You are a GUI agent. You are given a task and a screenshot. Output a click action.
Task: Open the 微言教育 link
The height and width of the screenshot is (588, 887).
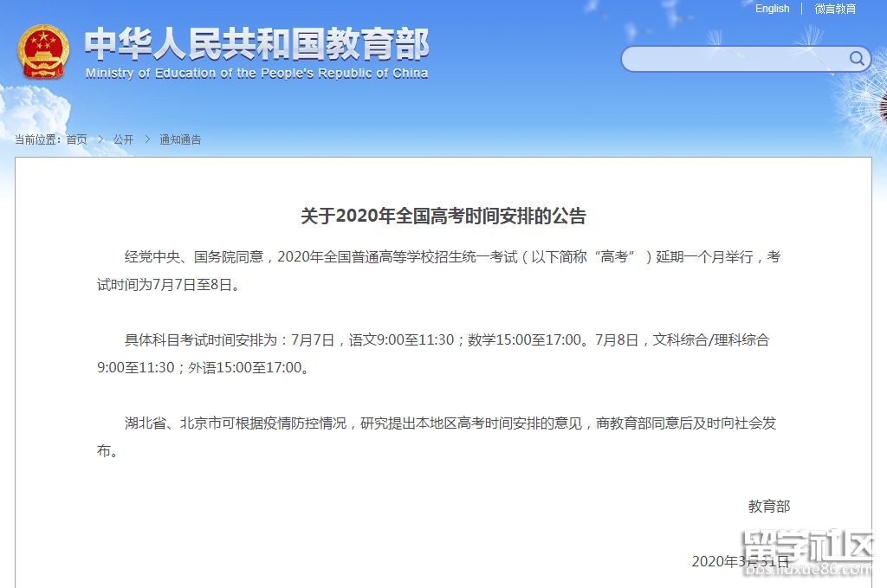tap(835, 9)
